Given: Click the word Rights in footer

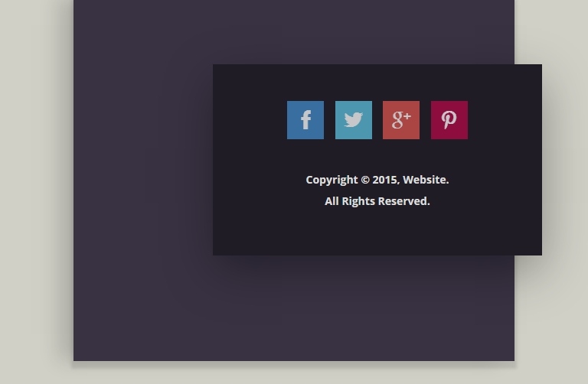Looking at the screenshot, I should tap(359, 201).
